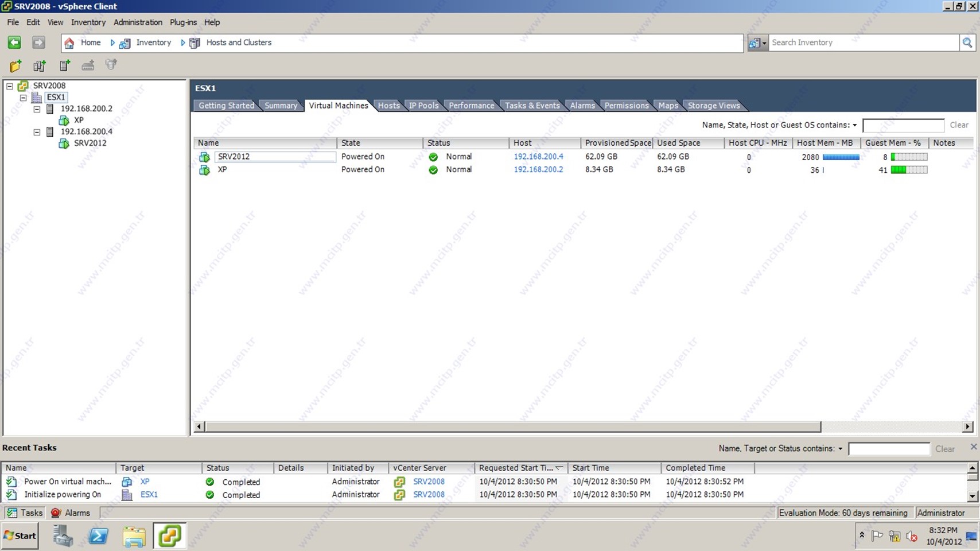Open Server Manager from the taskbar

click(x=63, y=536)
